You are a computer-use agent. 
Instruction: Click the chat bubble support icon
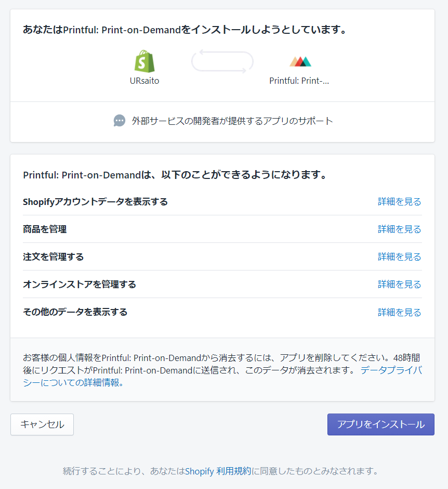(x=120, y=121)
